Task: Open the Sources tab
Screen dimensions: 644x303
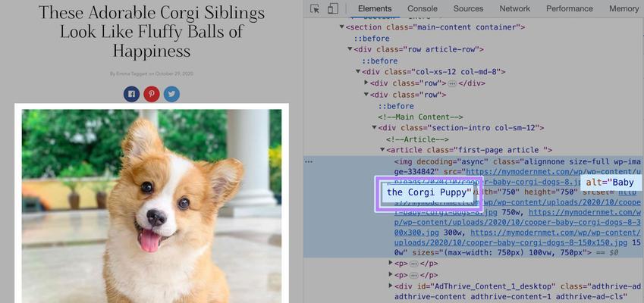Action: (x=468, y=8)
